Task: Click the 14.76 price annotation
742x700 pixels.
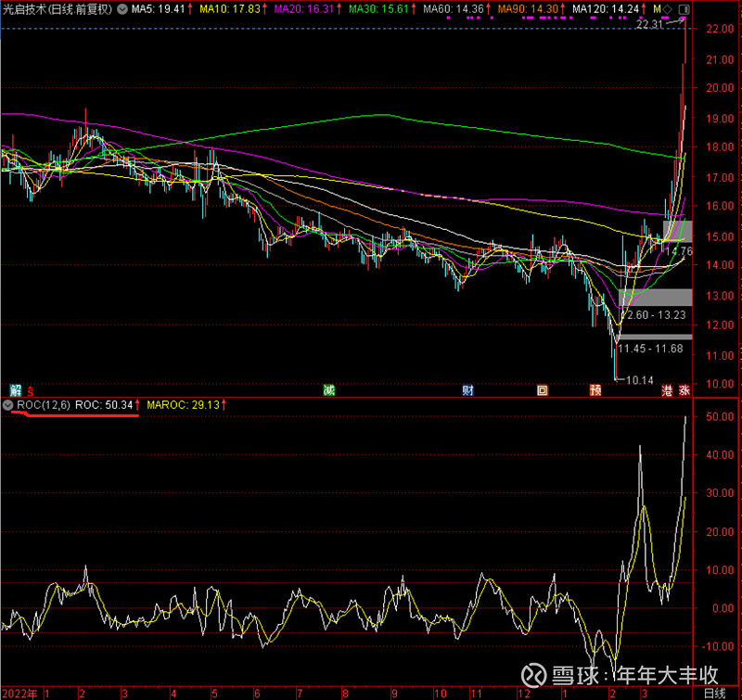Action: pyautogui.click(x=680, y=251)
